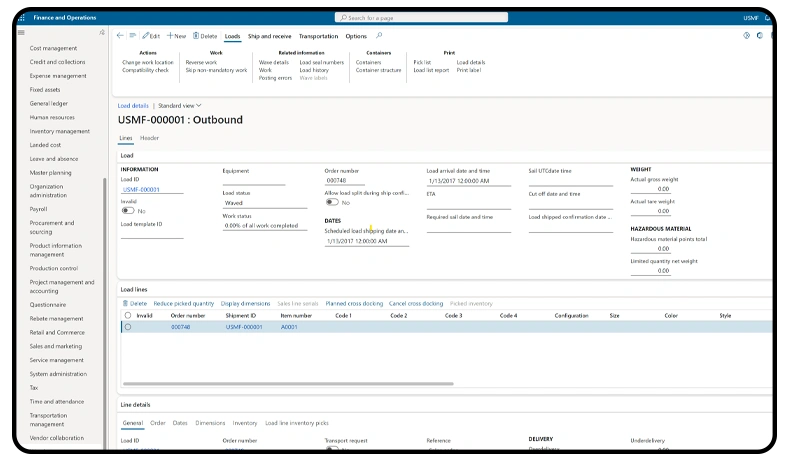
Task: Open the Standard view dropdown
Action: 179,106
